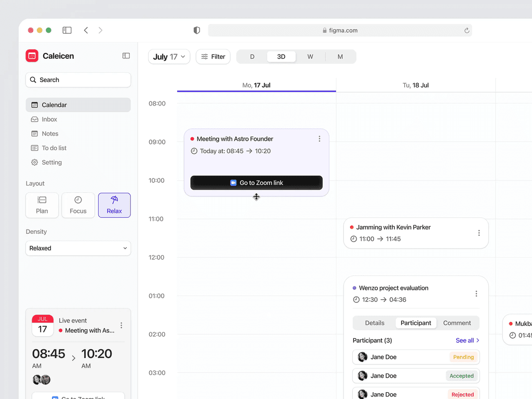This screenshot has width=532, height=399.
Task: Open options for Jamming with Kevin Parker
Action: pos(478,233)
